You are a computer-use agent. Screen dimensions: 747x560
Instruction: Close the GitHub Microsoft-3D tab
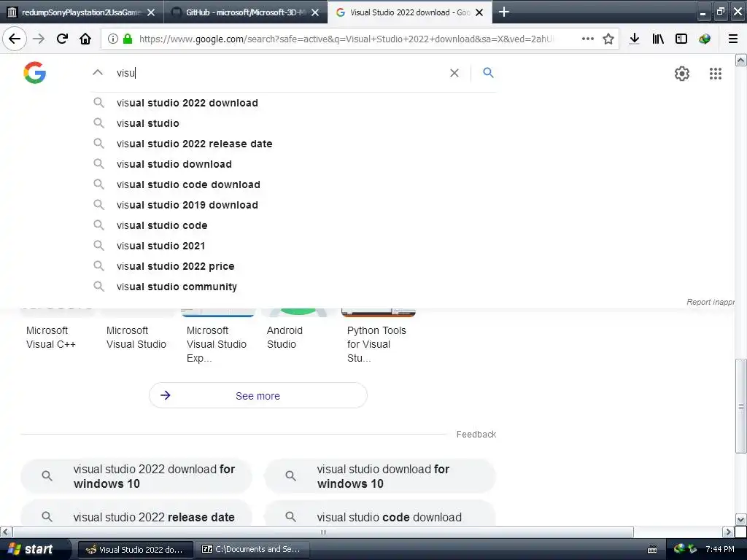coord(315,12)
